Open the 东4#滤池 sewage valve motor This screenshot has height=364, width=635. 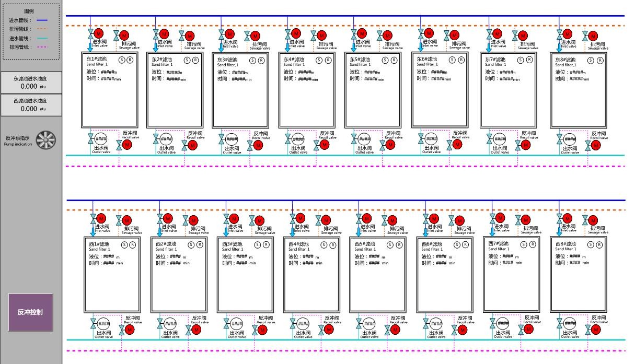click(x=322, y=35)
